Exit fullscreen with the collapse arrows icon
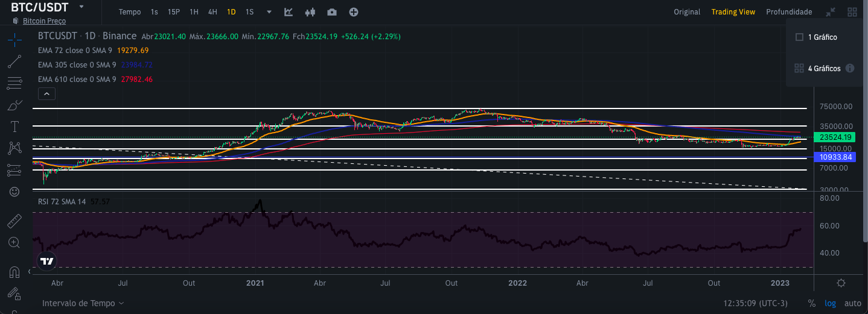The image size is (868, 314). tap(831, 12)
